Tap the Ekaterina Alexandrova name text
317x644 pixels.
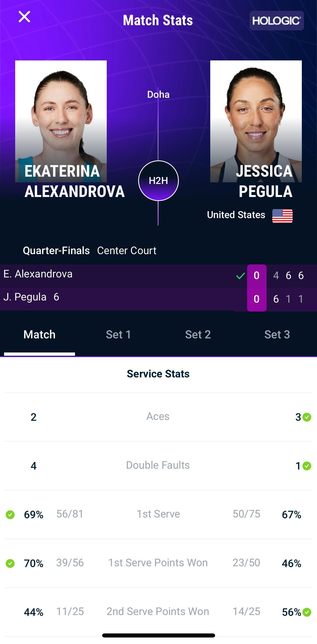point(75,181)
